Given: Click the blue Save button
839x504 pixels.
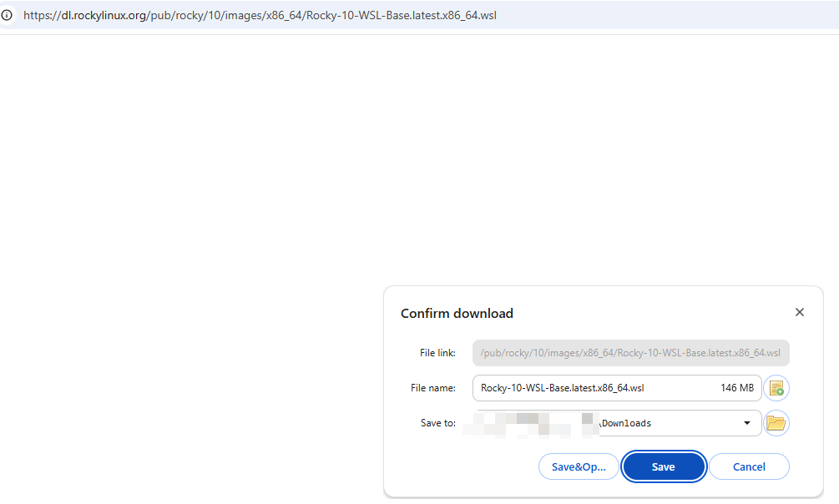Looking at the screenshot, I should tap(664, 466).
